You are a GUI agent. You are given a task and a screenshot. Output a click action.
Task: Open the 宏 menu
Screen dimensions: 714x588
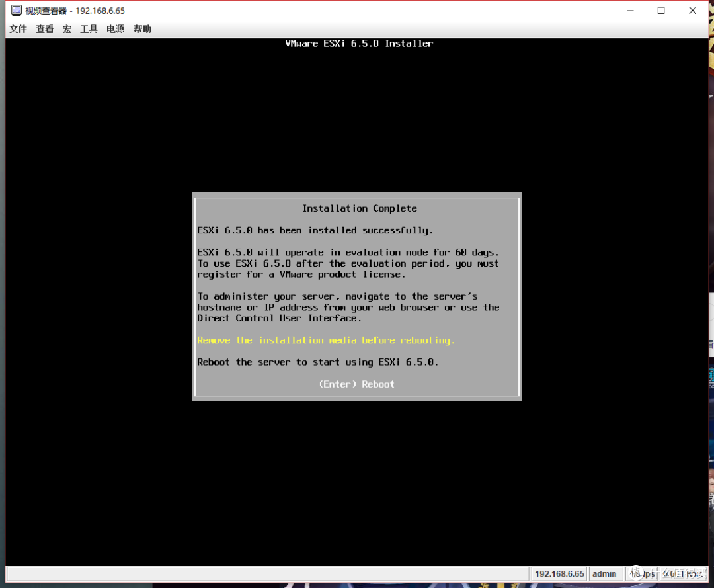pyautogui.click(x=67, y=29)
